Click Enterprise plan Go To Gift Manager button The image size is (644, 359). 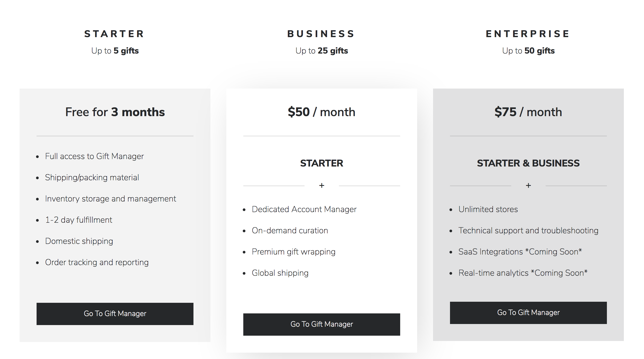[528, 313]
